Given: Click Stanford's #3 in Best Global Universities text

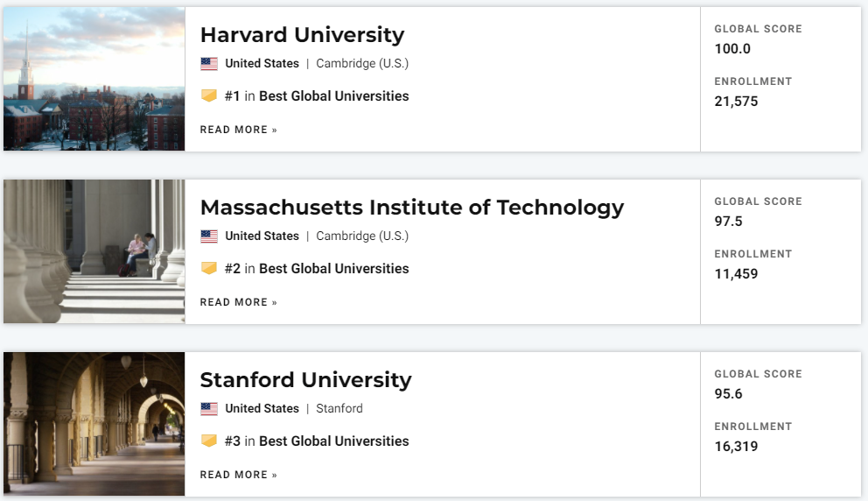Looking at the screenshot, I should 316,441.
